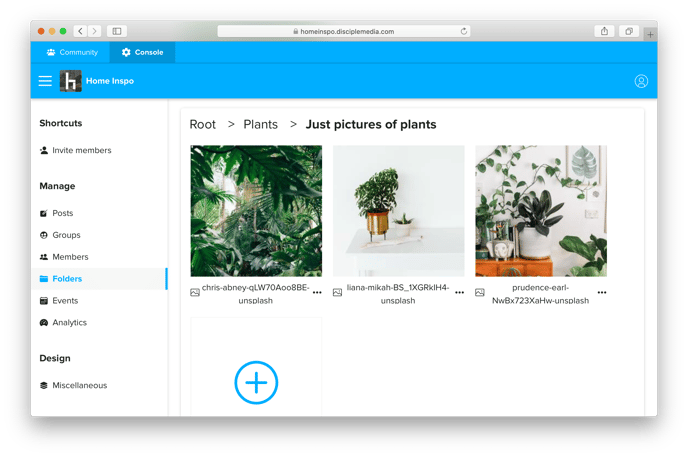Screen dimensions: 688x457
Task: Go to Members in sidebar
Action: point(64,257)
